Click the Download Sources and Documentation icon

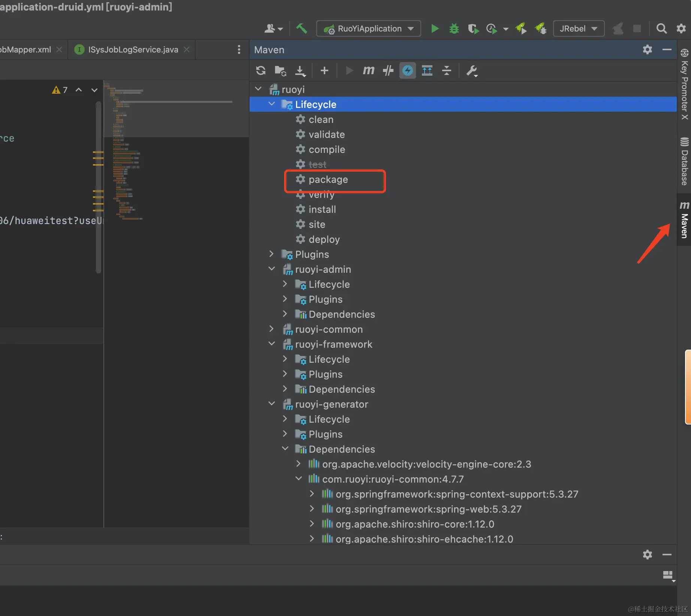(x=300, y=70)
